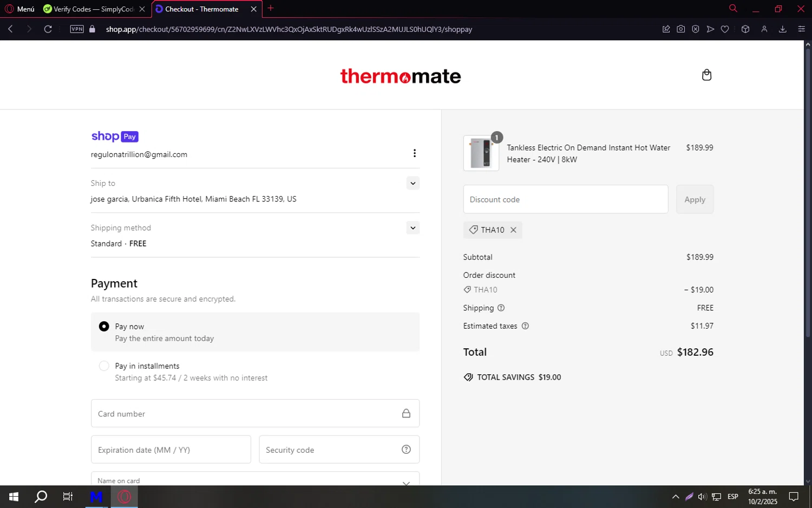Open network icon in system tray
The image size is (812, 508).
point(716,497)
